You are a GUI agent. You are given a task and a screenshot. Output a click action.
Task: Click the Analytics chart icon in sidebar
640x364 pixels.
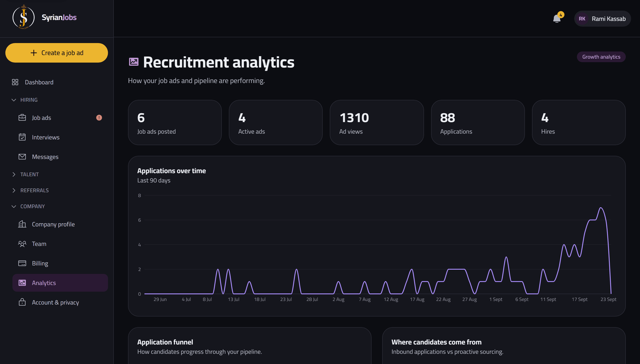(x=22, y=283)
